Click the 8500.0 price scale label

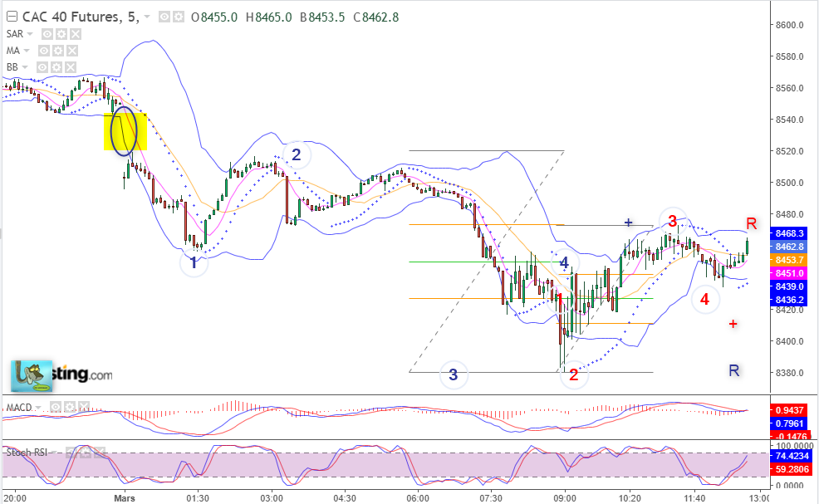point(789,183)
